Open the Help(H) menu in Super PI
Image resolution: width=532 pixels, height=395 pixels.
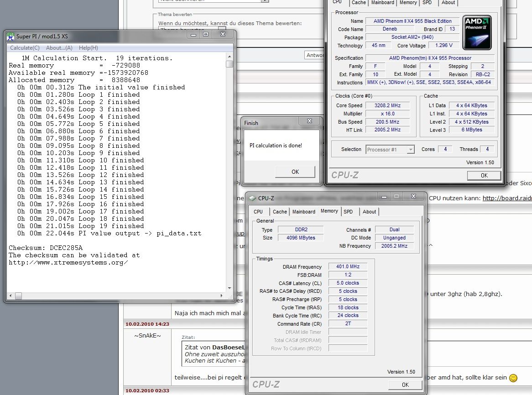(88, 48)
